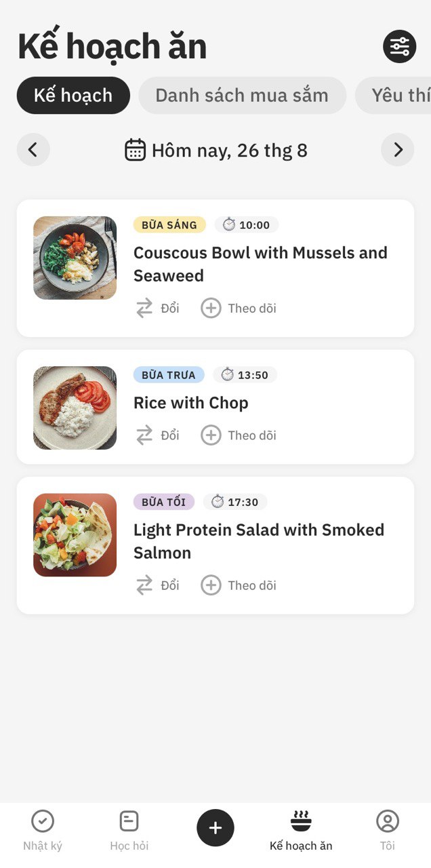This screenshot has height=868, width=431.
Task: Open the Tôi profile tab
Action: click(x=388, y=831)
